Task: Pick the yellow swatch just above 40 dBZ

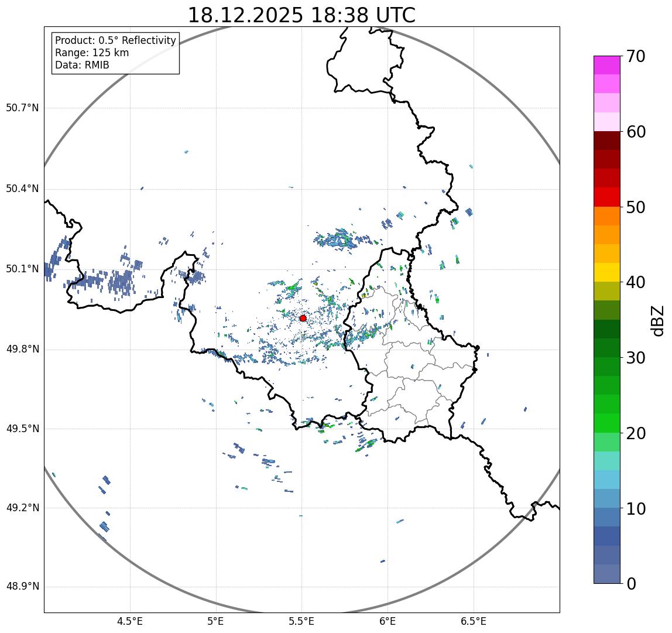Action: pos(607,272)
